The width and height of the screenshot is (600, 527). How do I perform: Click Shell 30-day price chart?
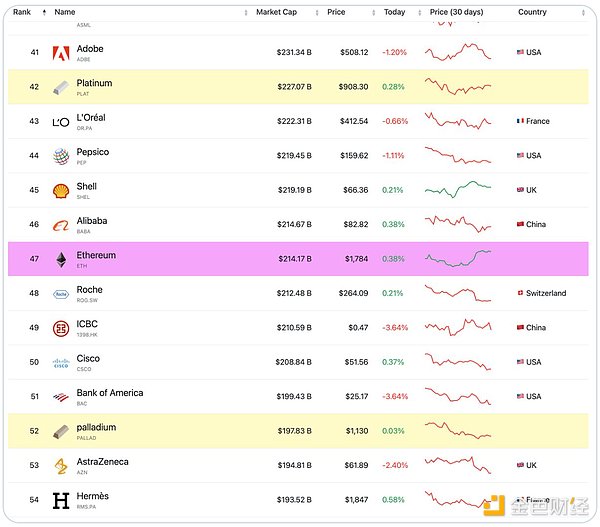[x=458, y=189]
